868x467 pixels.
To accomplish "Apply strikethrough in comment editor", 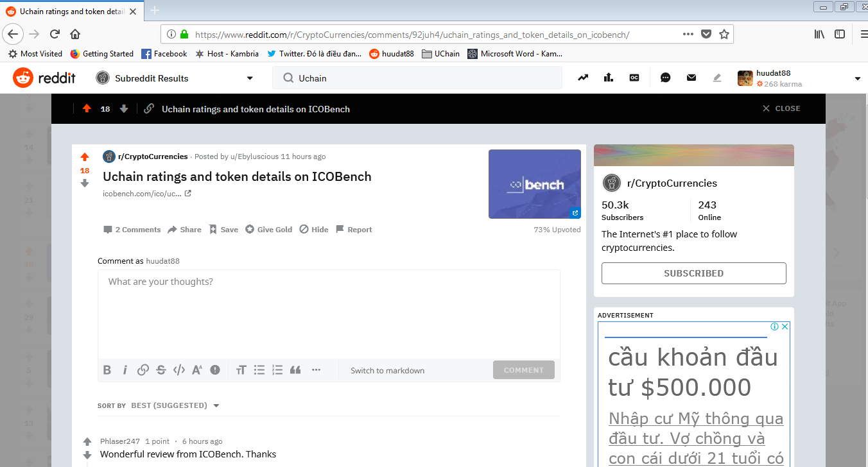I will coord(161,370).
